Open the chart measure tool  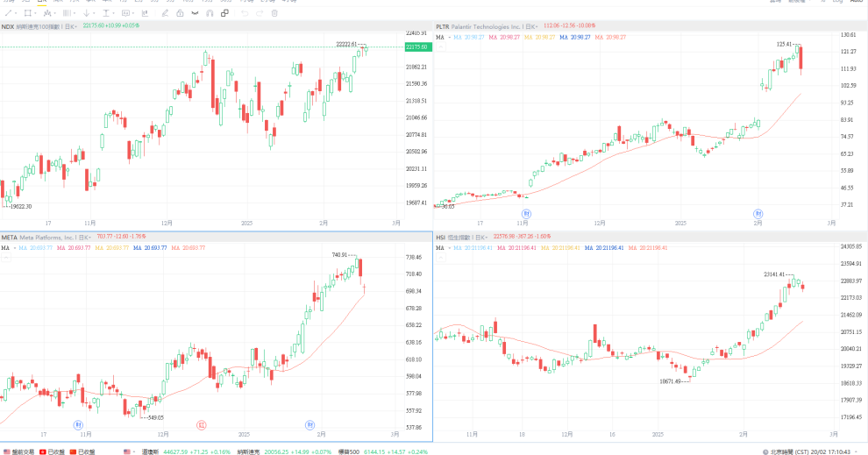[145, 13]
